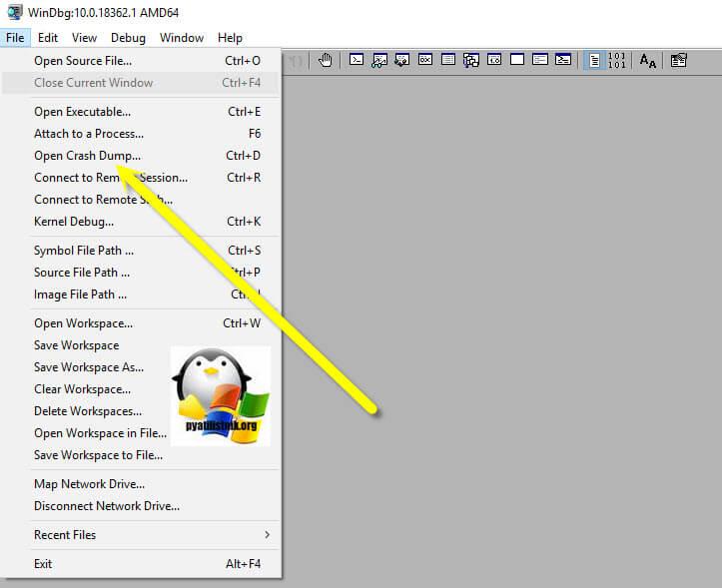
Task: Choose Image File Path ... item
Action: pos(141,294)
